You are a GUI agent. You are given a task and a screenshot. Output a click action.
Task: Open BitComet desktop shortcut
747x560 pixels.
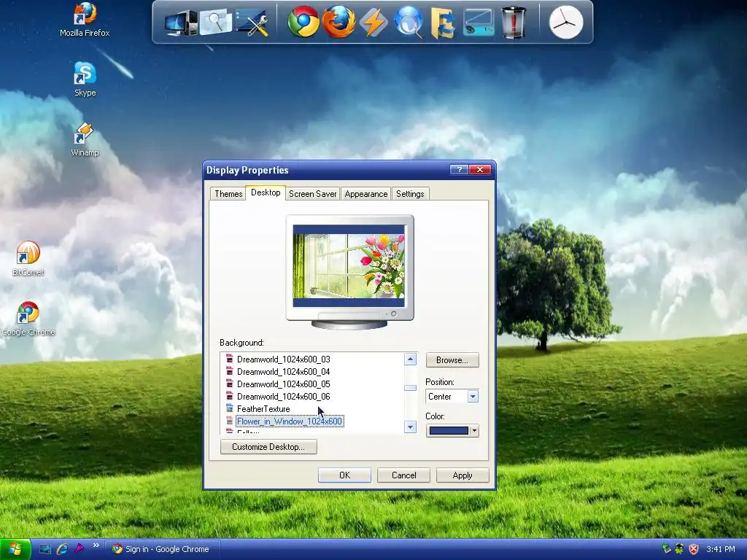point(28,259)
